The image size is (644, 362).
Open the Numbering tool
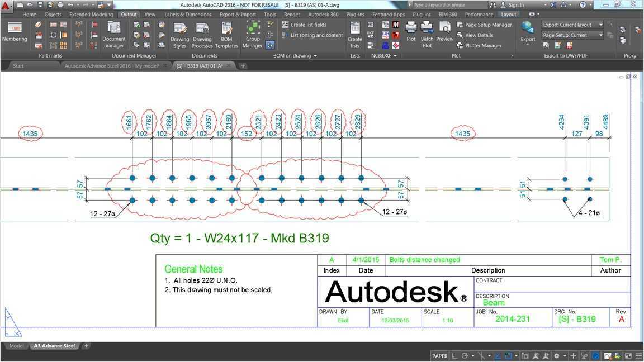[15, 32]
